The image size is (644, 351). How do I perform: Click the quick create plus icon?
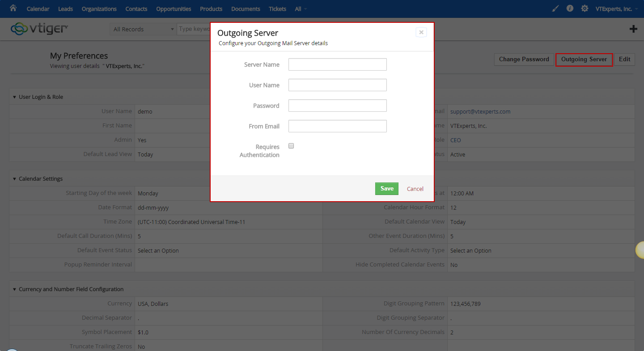tap(633, 29)
